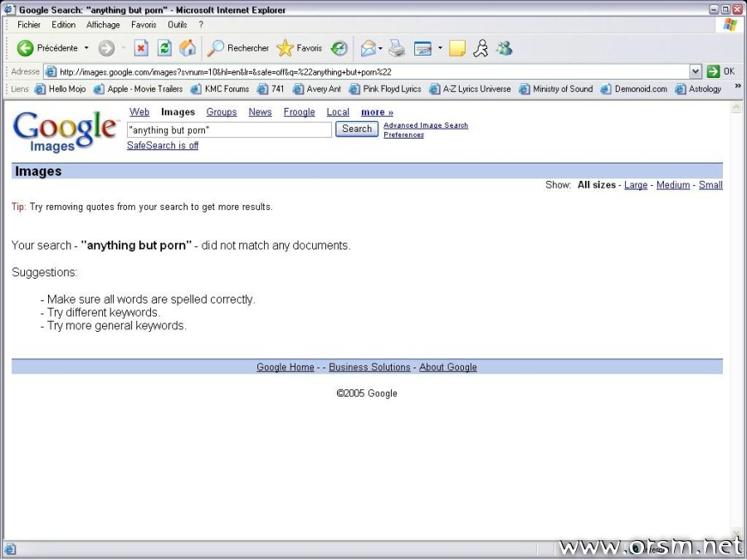This screenshot has height=560, width=747.
Task: Open the Messenger buddies icon
Action: pyautogui.click(x=505, y=48)
